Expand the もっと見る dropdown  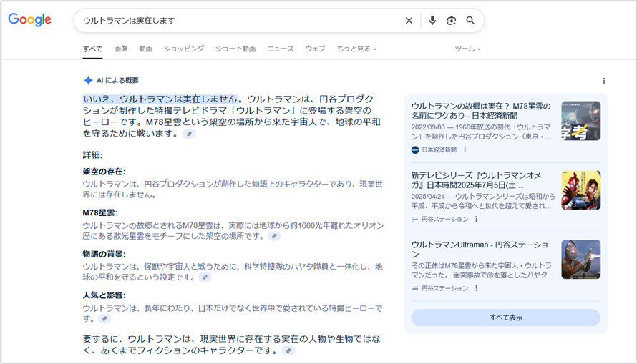click(x=356, y=49)
